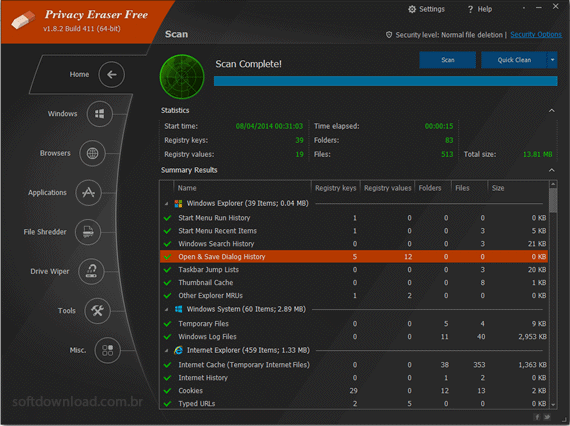
Task: Uncheck Open & Save Dialog History
Action: coord(168,257)
